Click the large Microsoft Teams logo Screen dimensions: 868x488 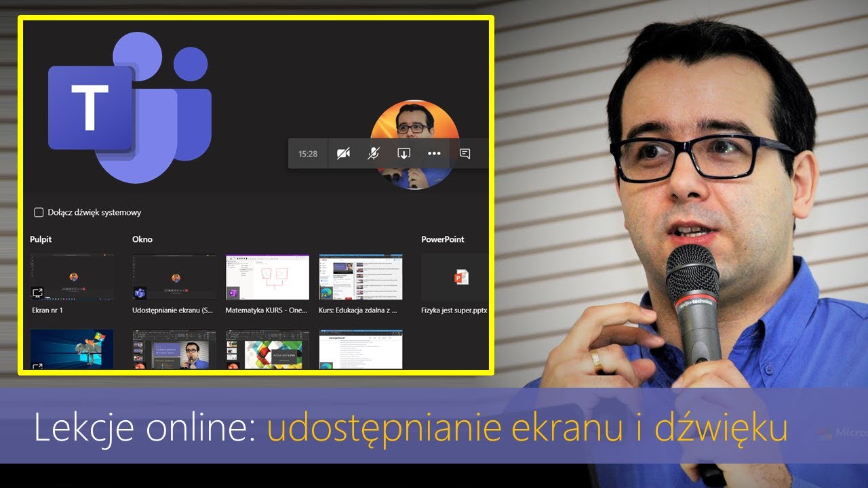tap(130, 108)
